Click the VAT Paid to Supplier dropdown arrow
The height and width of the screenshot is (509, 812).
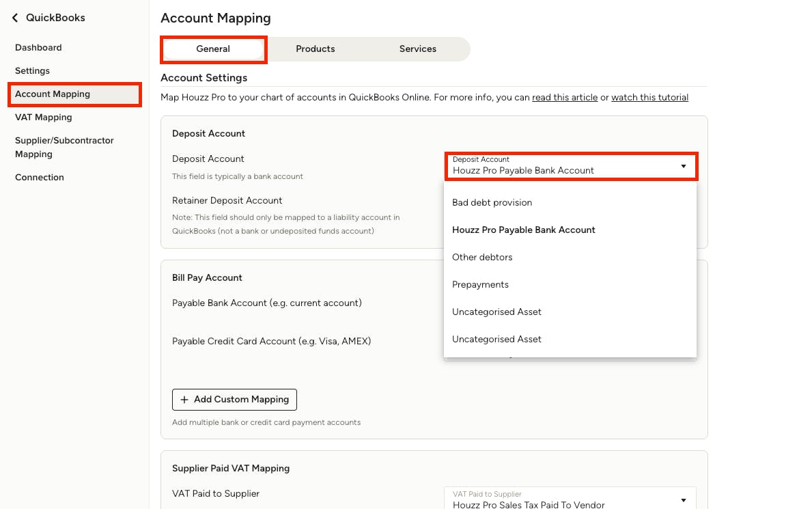(683, 500)
